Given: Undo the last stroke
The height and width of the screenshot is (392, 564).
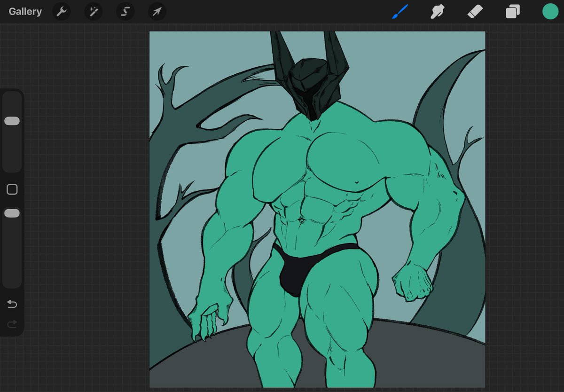Looking at the screenshot, I should pyautogui.click(x=12, y=304).
